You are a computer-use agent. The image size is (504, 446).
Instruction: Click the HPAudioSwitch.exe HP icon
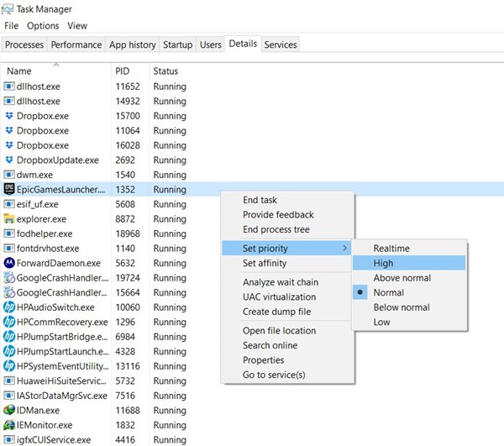pos(9,307)
